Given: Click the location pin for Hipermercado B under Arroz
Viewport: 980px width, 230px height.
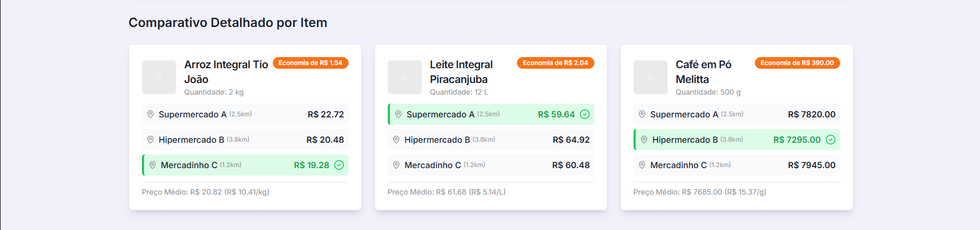Looking at the screenshot, I should pyautogui.click(x=150, y=140).
